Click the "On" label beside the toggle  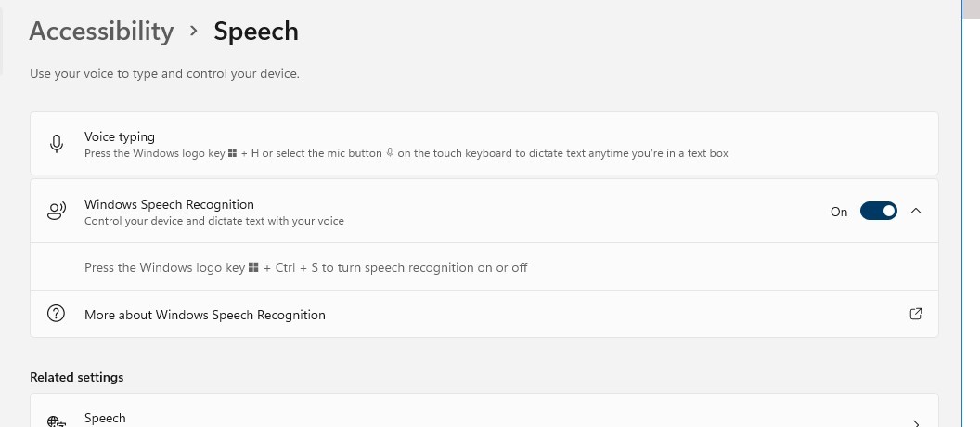tap(839, 212)
